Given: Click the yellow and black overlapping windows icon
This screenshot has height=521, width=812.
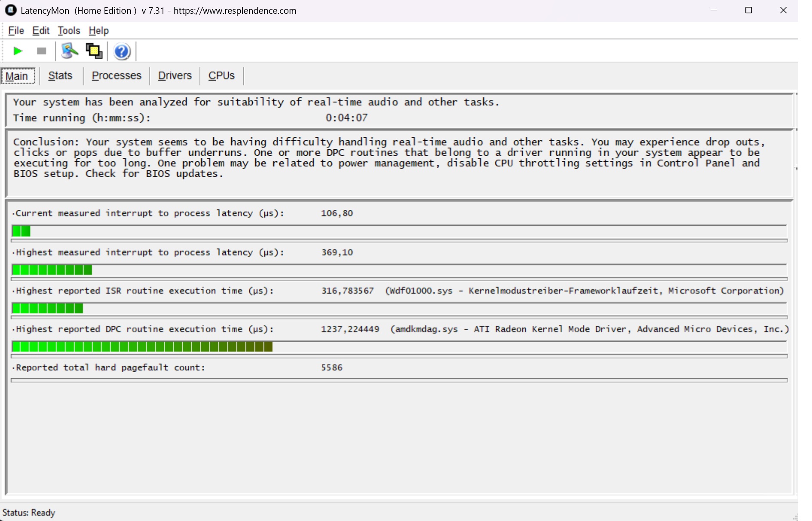Looking at the screenshot, I should point(94,51).
